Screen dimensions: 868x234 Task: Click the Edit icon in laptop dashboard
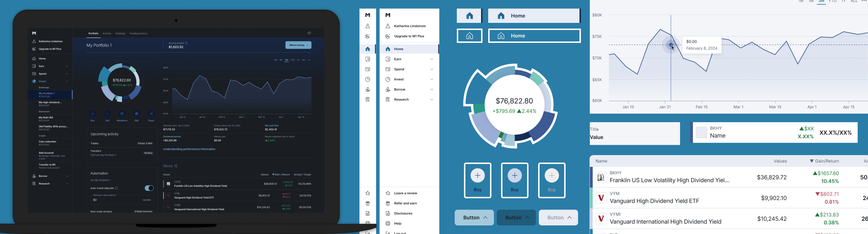[x=137, y=114]
